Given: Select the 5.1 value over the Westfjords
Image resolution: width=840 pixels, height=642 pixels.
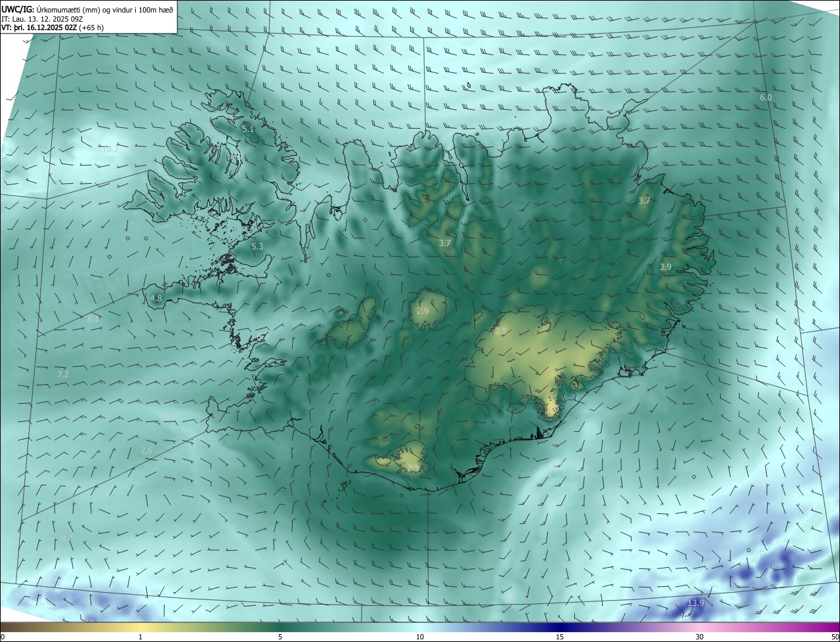Looking at the screenshot, I should point(248,129).
